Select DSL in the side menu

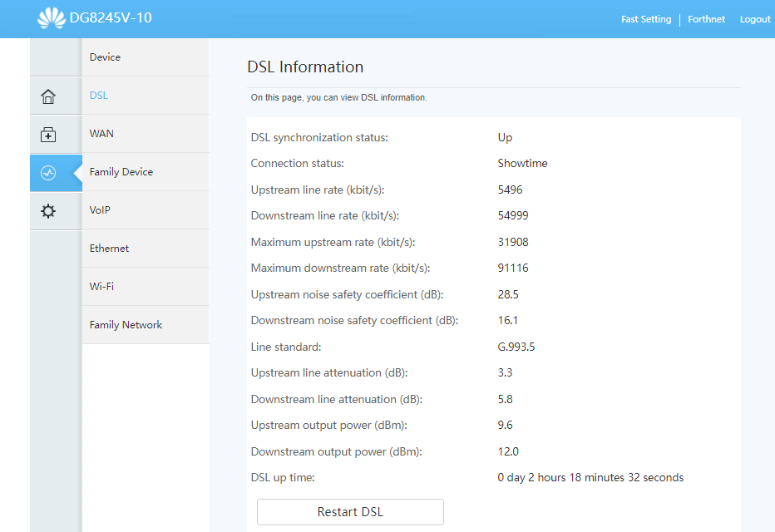click(x=99, y=96)
